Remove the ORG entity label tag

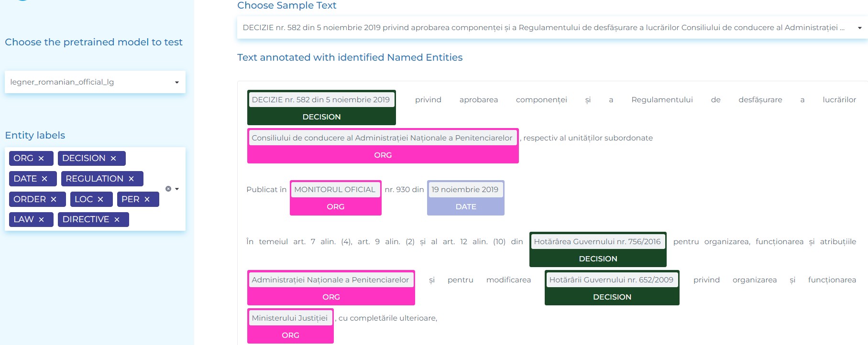41,158
